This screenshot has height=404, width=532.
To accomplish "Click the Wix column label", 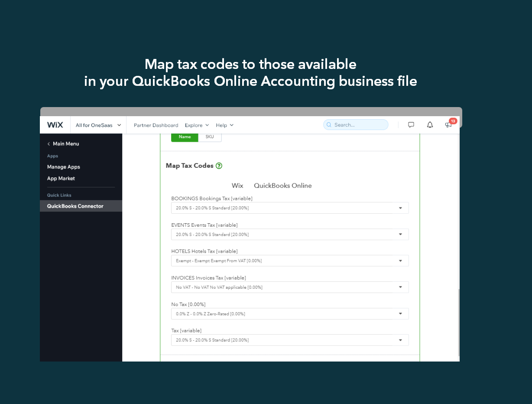I will (237, 186).
